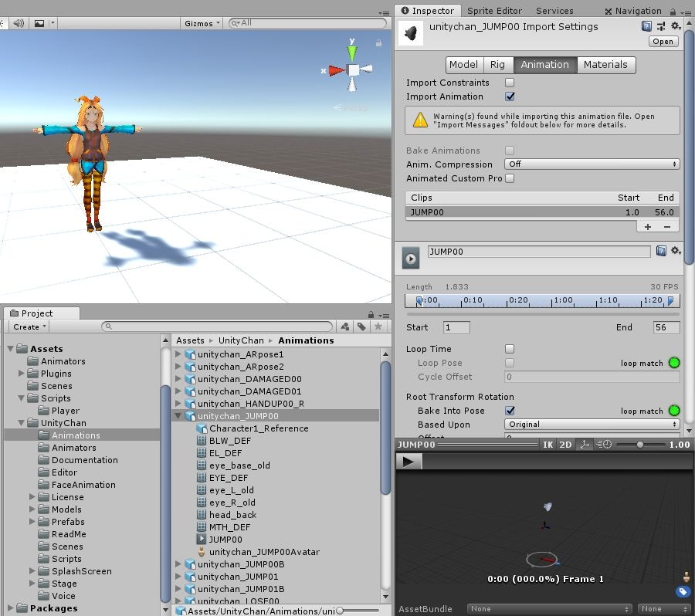This screenshot has width=695, height=616.
Task: Remove clip with minus button
Action: pos(667,227)
